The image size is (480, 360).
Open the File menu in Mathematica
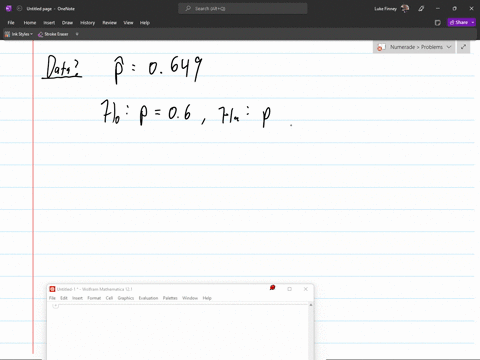pos(52,298)
